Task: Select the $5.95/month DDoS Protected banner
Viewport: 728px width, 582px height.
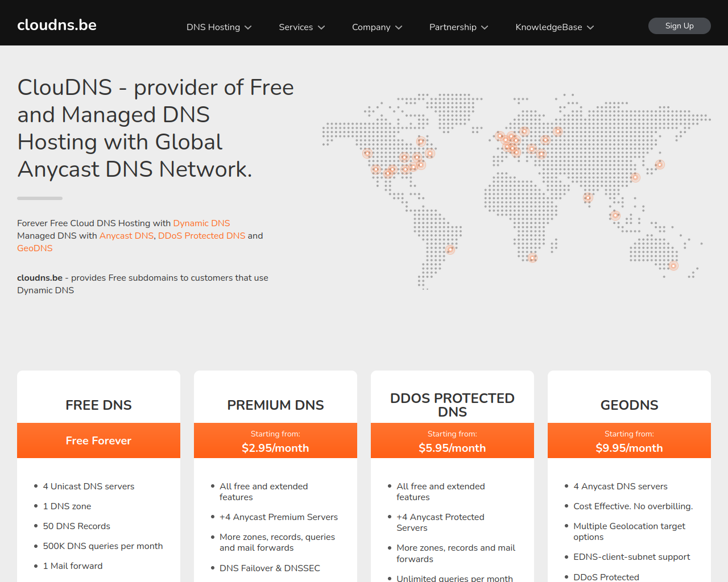Action: tap(452, 440)
